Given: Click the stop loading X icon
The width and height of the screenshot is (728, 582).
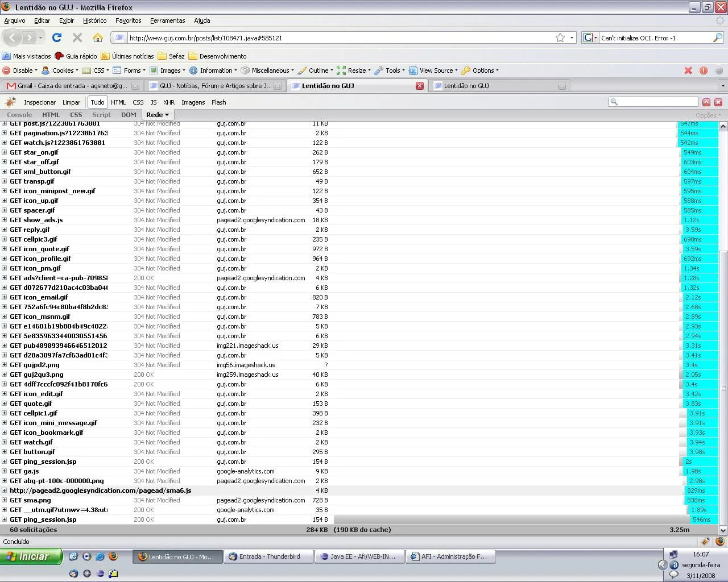Looking at the screenshot, I should tap(77, 38).
